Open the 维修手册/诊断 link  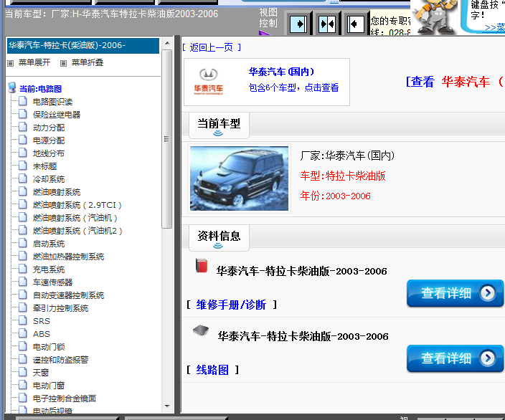tap(231, 305)
